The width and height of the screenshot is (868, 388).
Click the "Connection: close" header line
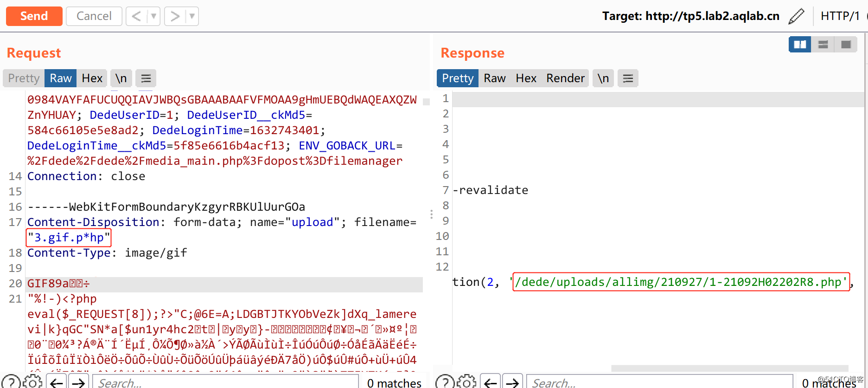86,176
